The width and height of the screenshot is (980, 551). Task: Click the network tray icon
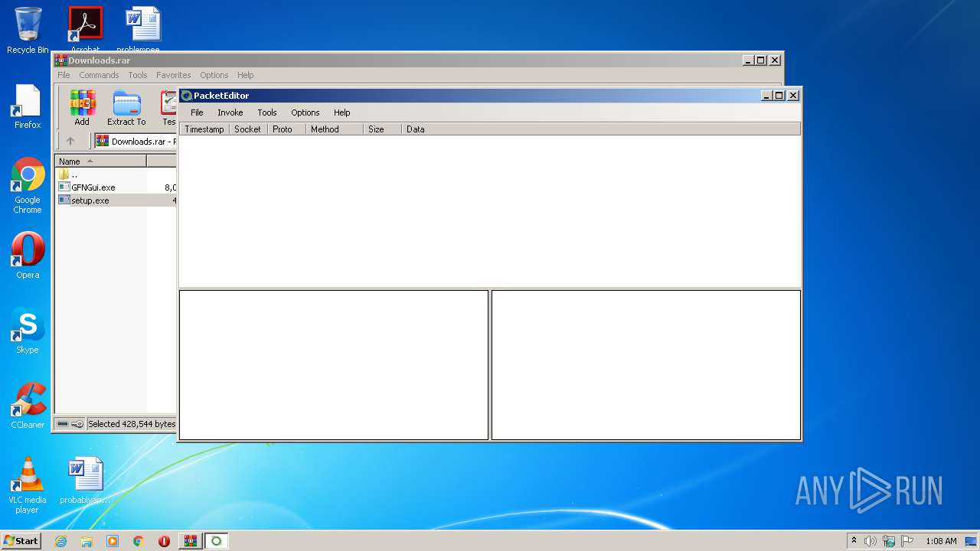[x=889, y=541]
